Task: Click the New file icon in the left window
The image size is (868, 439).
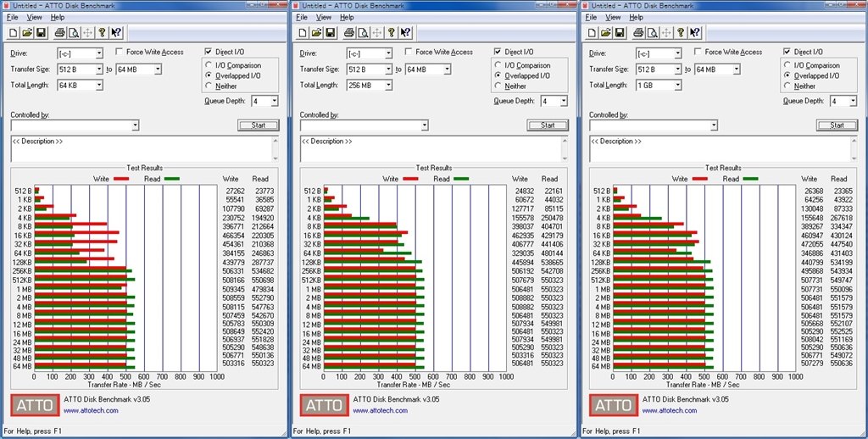Action: pos(14,33)
